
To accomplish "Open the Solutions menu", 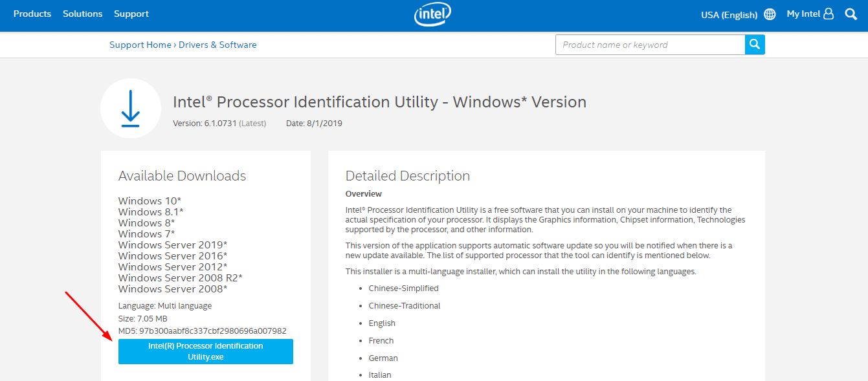I will point(83,14).
